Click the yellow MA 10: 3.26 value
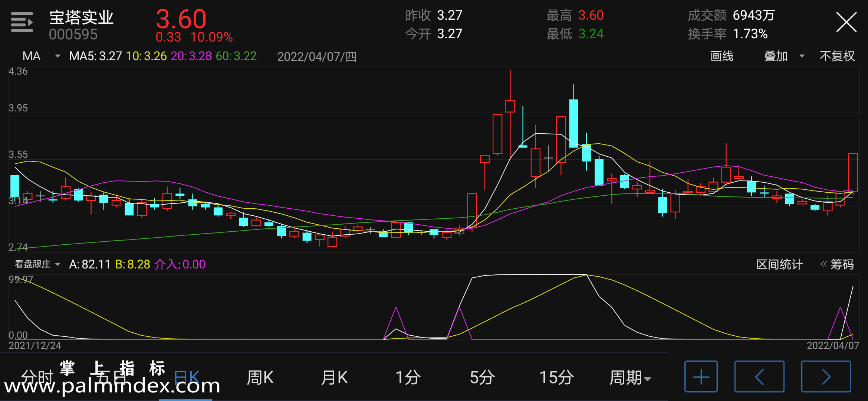 pos(147,56)
